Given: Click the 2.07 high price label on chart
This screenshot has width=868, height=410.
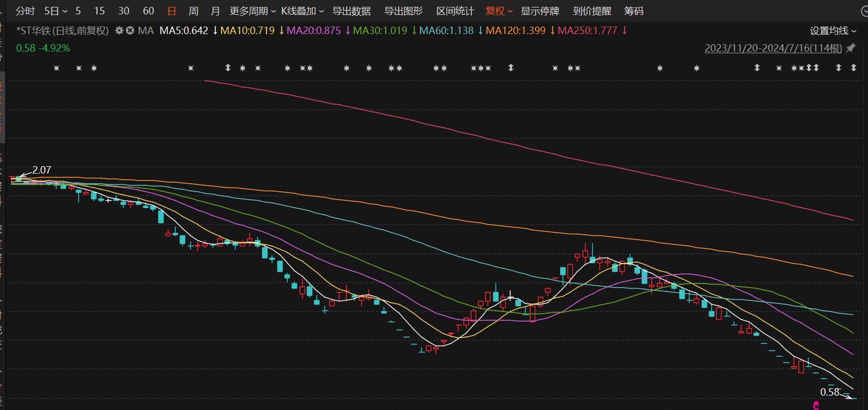Looking at the screenshot, I should pyautogui.click(x=42, y=170).
